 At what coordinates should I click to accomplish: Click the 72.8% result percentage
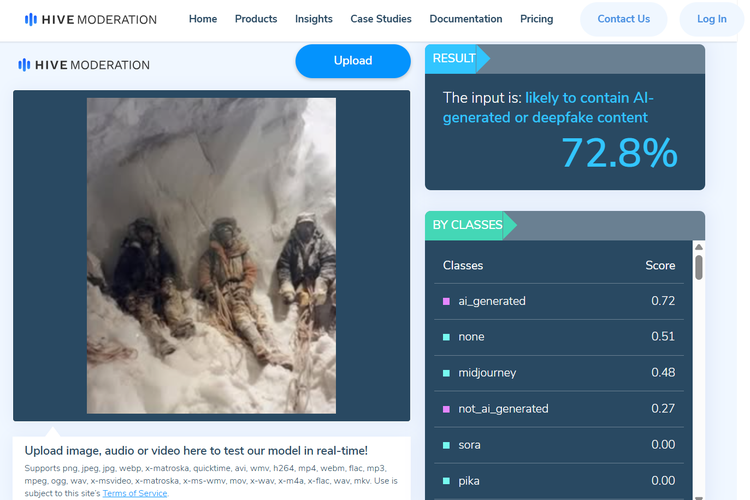point(619,153)
